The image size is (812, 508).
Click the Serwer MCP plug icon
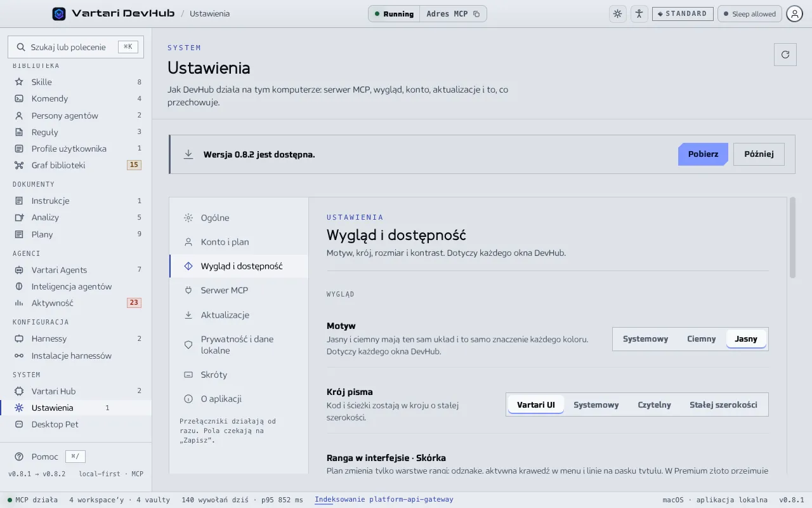coord(188,290)
